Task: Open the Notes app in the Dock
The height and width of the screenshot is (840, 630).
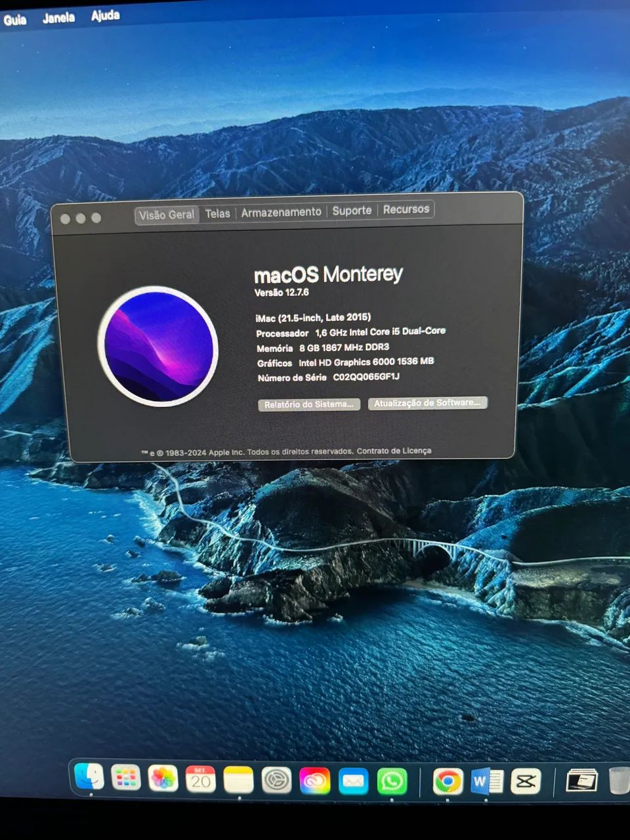Action: (x=238, y=781)
